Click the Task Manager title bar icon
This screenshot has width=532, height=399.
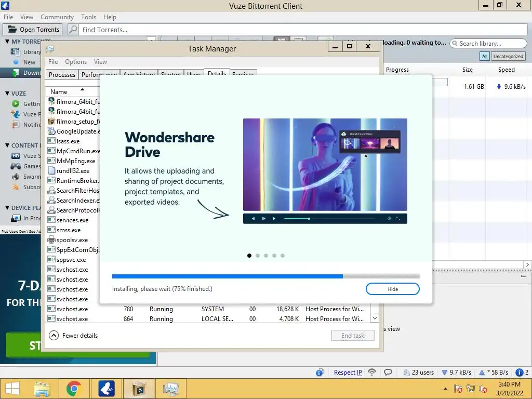tap(50, 49)
